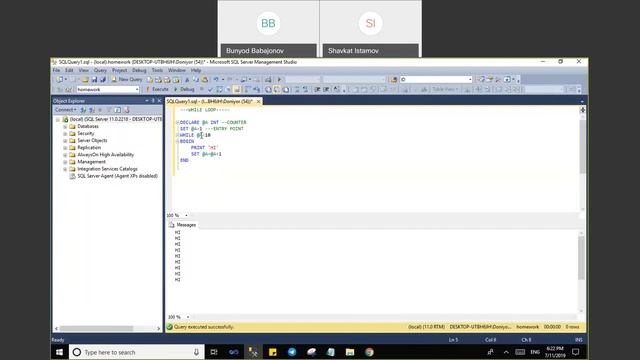
Task: Click the Parse checkmark icon
Action: 210,89
